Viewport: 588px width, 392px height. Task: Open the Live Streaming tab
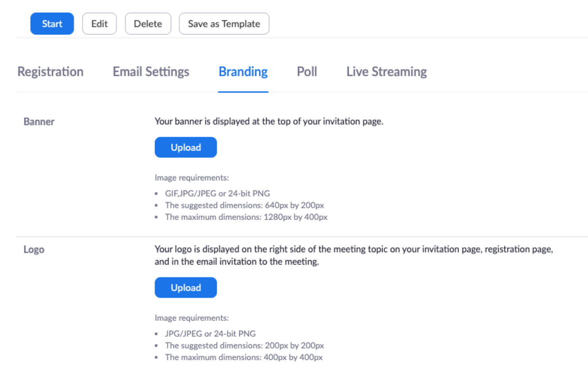point(386,72)
